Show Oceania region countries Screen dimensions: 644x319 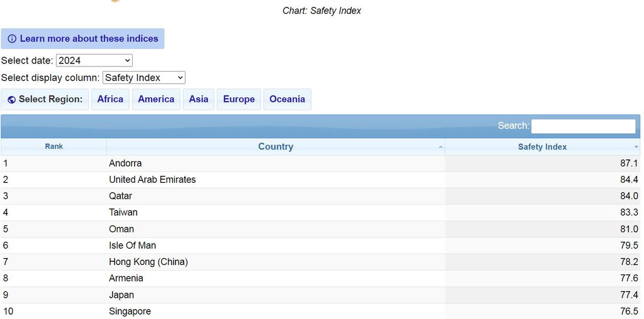click(x=287, y=99)
